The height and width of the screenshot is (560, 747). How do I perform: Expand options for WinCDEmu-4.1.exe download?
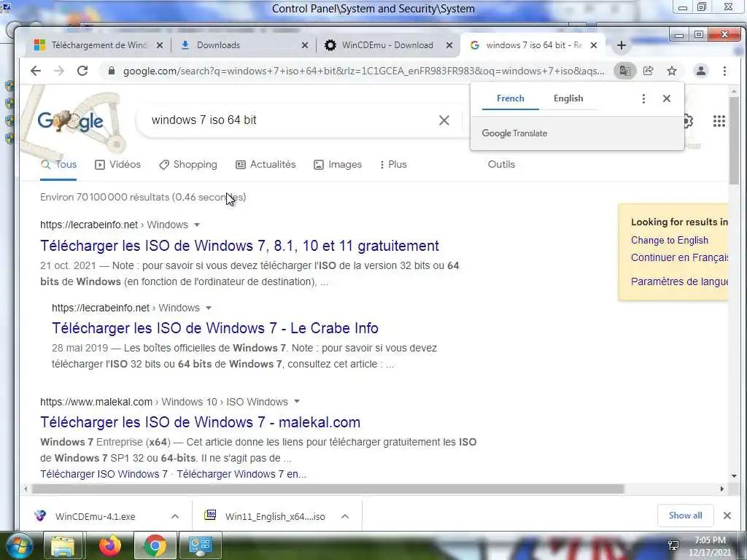coord(175,516)
